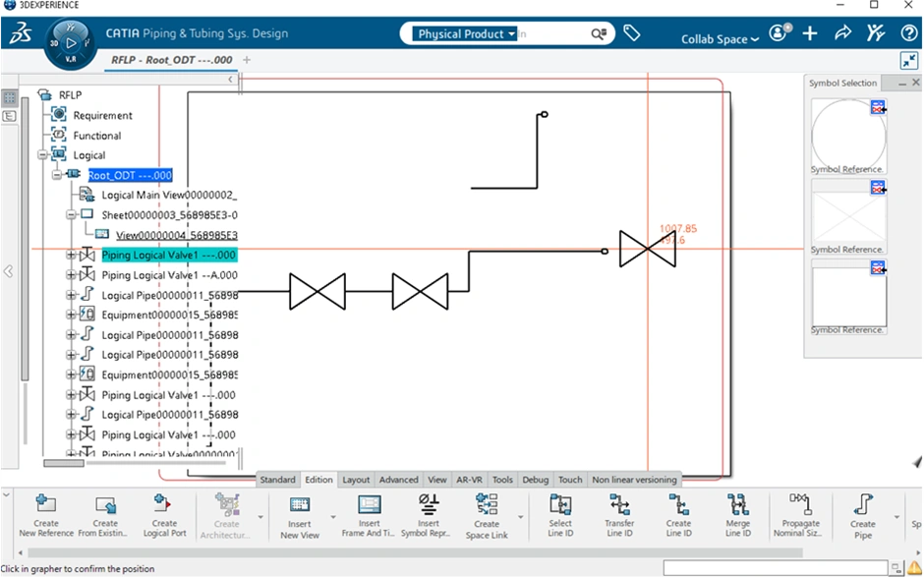
Task: Collapse the Logical tree node
Action: tap(42, 155)
